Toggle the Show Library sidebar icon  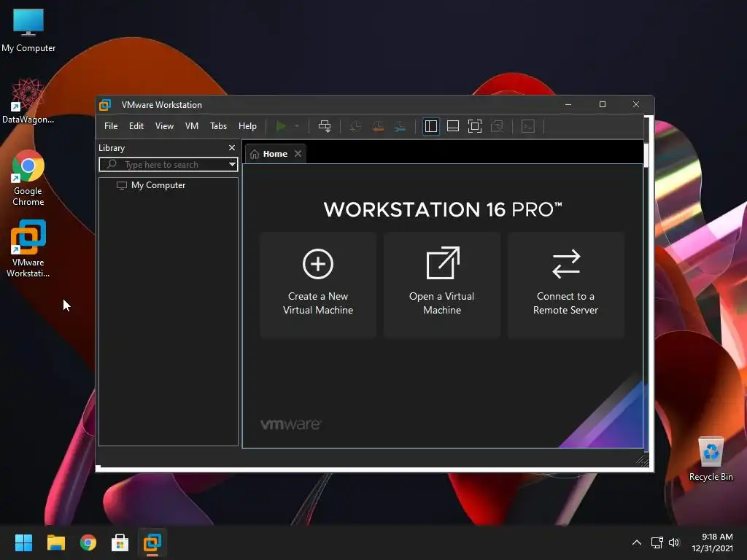coord(430,126)
